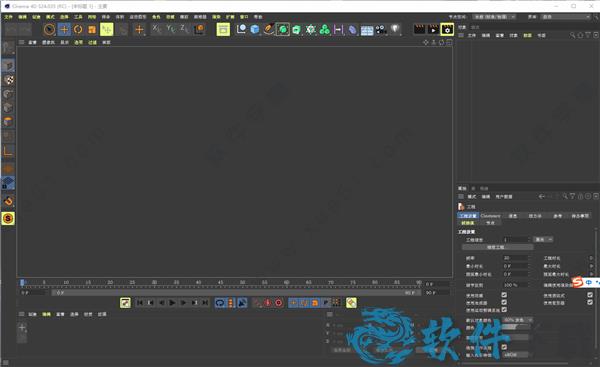Image resolution: width=600 pixels, height=367 pixels.
Task: Toggle the first checkbox under project settings
Action: (x=504, y=295)
